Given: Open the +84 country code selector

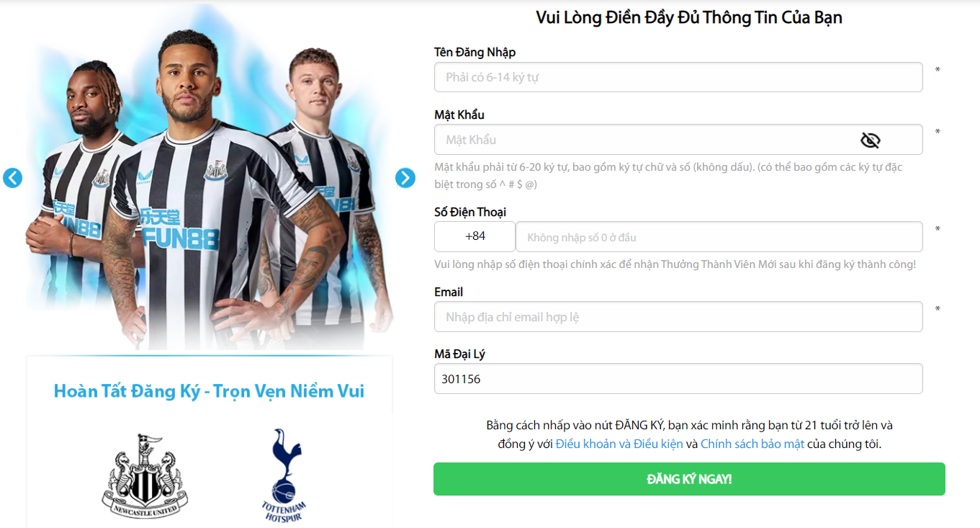Looking at the screenshot, I should click(x=475, y=236).
